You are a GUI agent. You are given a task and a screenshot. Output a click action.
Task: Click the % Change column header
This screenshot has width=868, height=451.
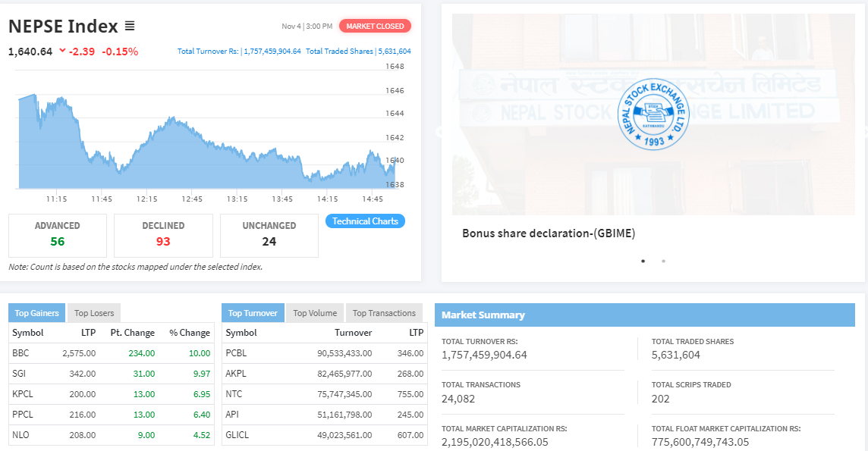[x=190, y=333]
